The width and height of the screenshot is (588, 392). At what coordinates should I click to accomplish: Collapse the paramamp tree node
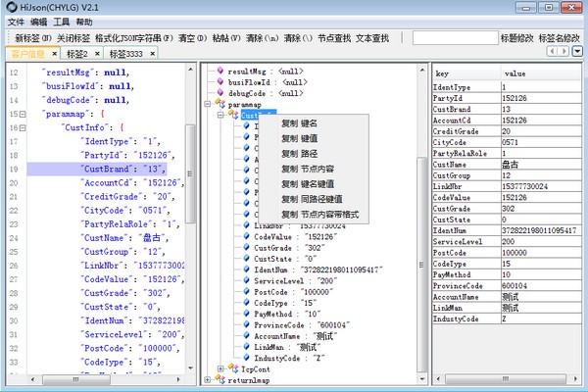207,104
